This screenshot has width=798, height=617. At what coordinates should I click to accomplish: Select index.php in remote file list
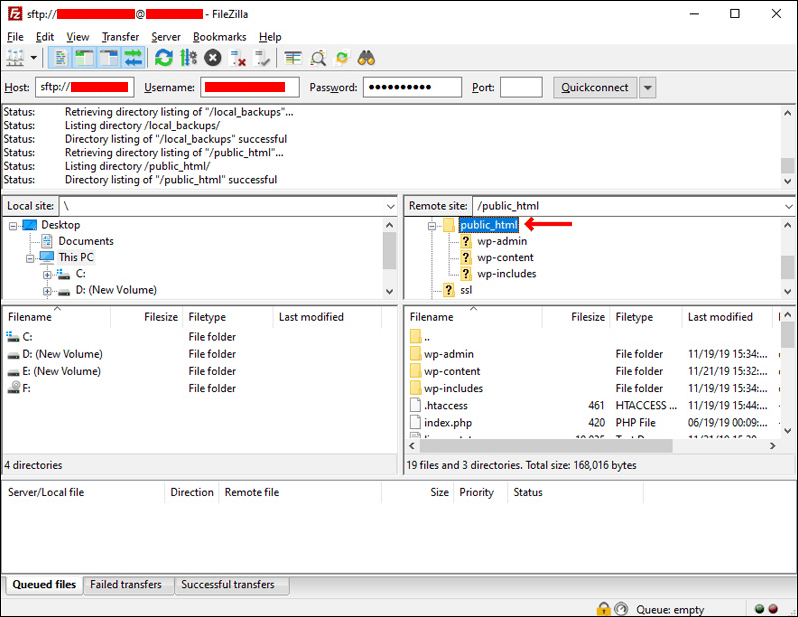[x=448, y=423]
